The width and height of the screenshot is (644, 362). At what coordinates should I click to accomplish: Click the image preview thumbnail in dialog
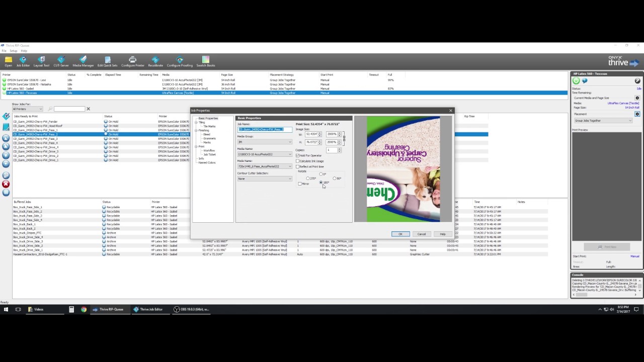[404, 169]
